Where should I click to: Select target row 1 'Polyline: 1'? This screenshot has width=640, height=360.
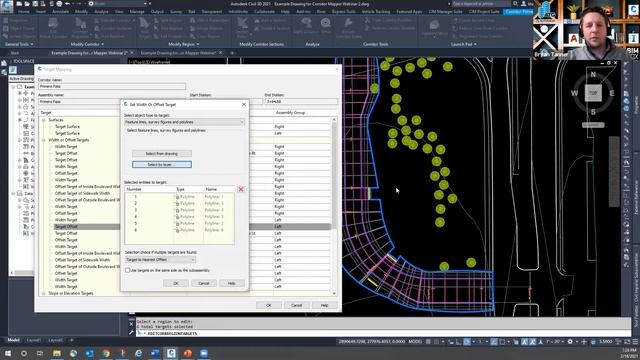click(x=180, y=197)
